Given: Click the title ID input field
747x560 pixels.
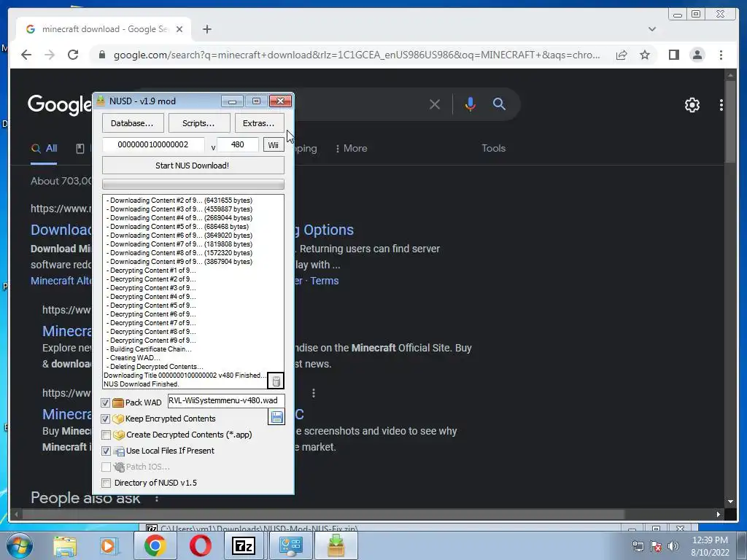Looking at the screenshot, I should [x=153, y=145].
